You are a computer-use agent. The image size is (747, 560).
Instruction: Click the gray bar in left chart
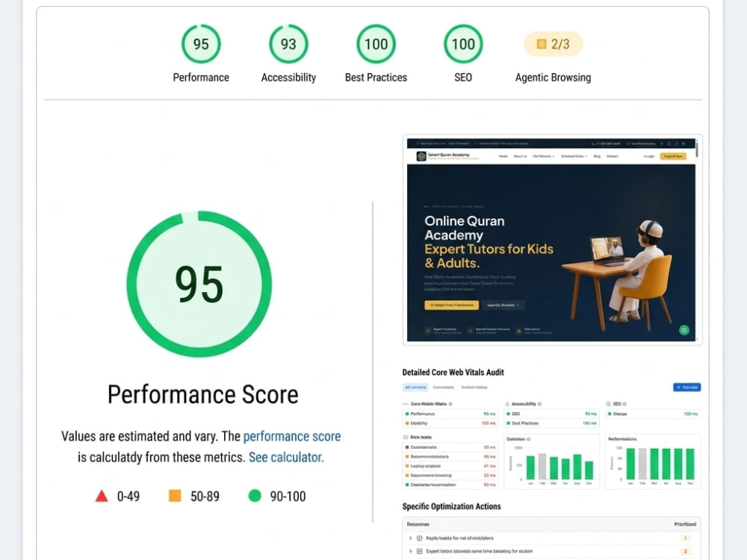542,466
